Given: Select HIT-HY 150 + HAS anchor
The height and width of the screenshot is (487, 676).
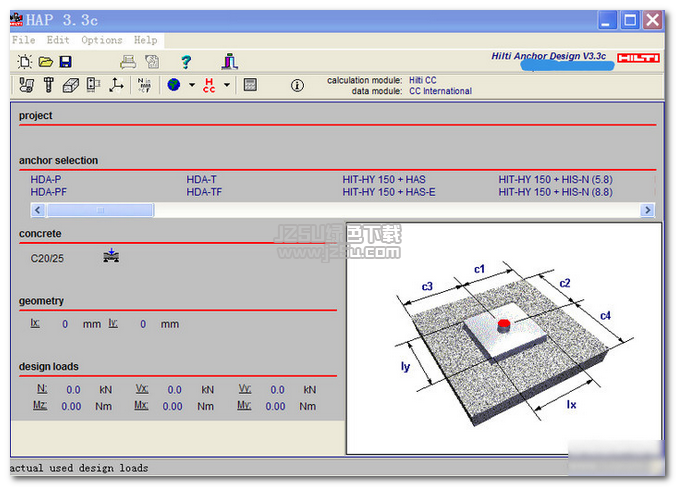Looking at the screenshot, I should 384,179.
